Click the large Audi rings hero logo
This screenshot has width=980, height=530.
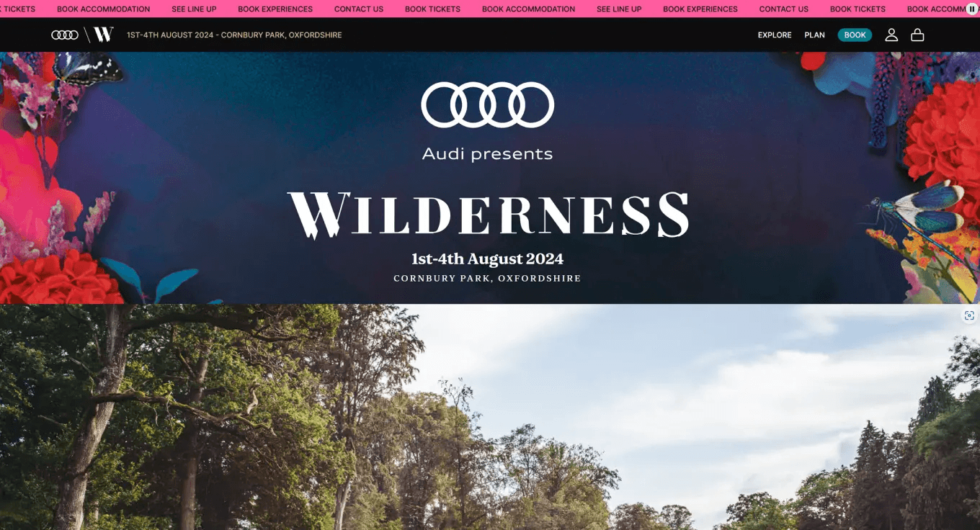(x=488, y=104)
